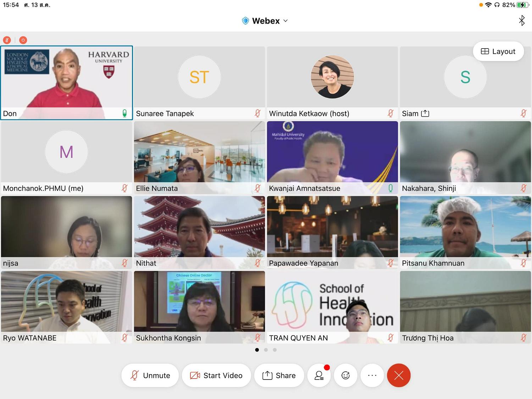The height and width of the screenshot is (399, 532).
Task: Open the More options menu
Action: coord(372,375)
